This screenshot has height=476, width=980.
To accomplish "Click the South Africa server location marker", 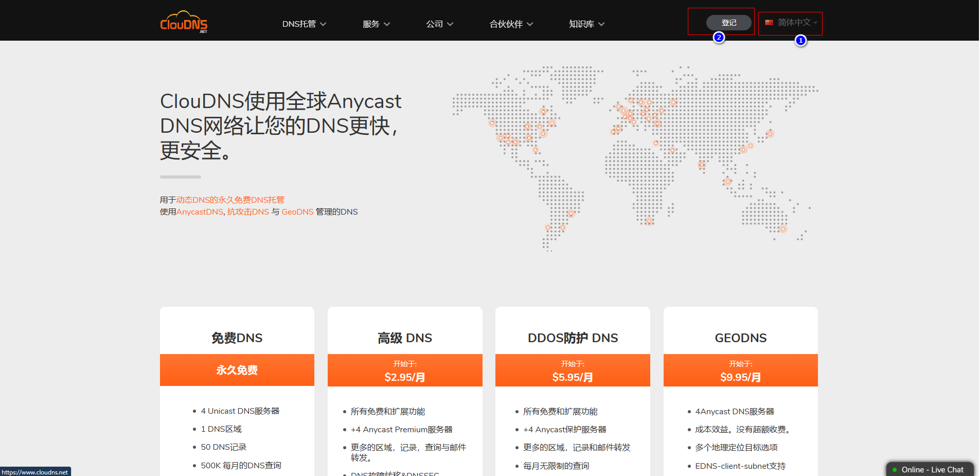I will click(x=649, y=221).
